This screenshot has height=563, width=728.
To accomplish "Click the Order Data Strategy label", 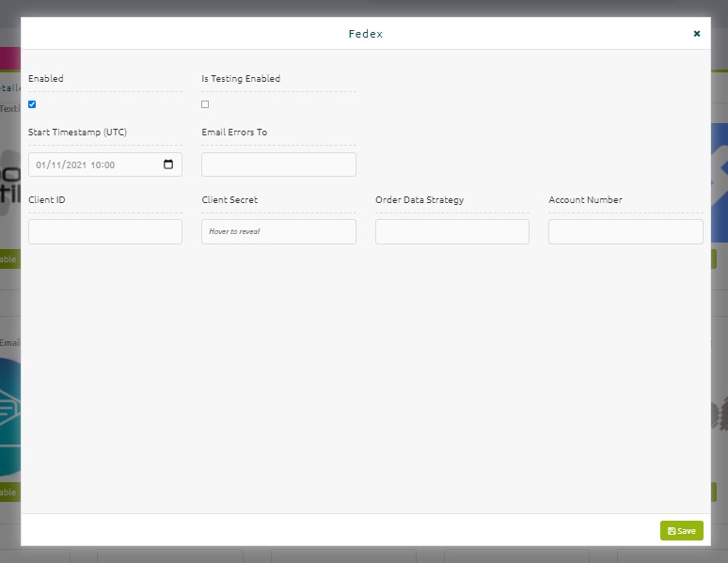I will point(419,199).
